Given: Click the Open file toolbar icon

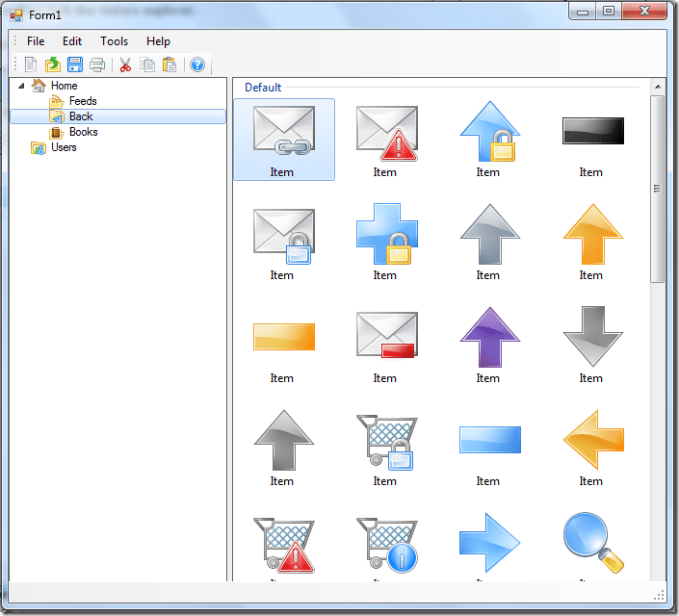Looking at the screenshot, I should click(x=53, y=64).
